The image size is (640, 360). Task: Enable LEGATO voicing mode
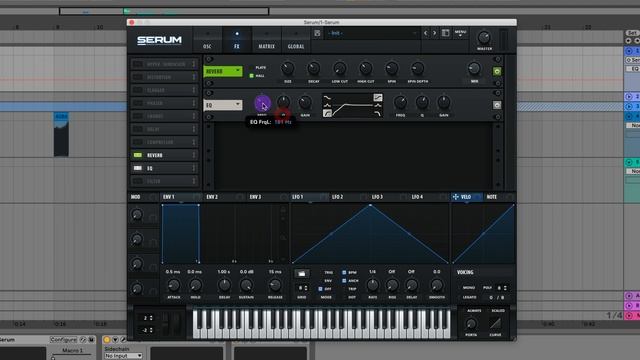(469, 298)
